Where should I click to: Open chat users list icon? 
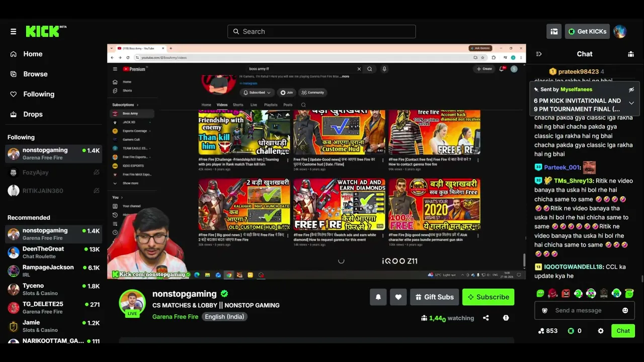click(x=631, y=54)
